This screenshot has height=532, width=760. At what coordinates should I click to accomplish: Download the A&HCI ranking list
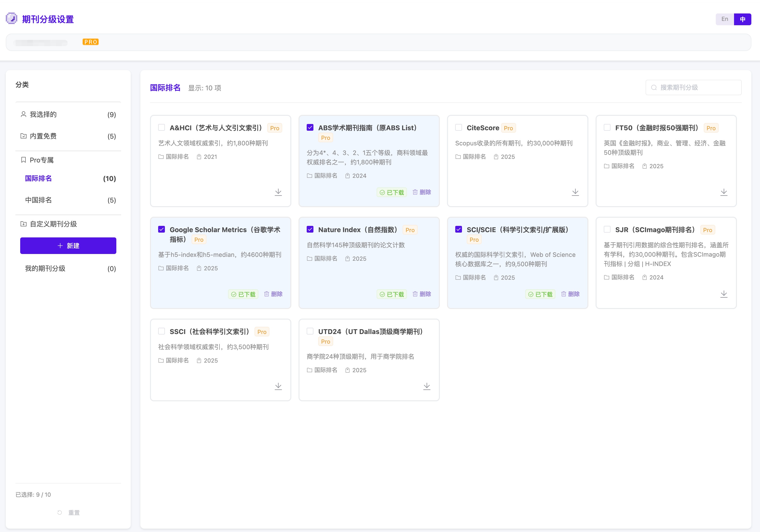click(278, 192)
